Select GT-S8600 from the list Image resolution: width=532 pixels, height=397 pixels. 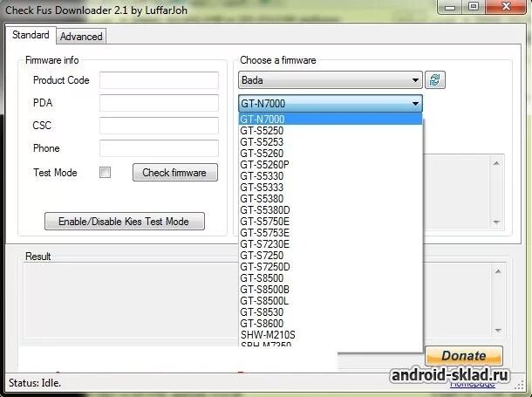tap(331, 324)
